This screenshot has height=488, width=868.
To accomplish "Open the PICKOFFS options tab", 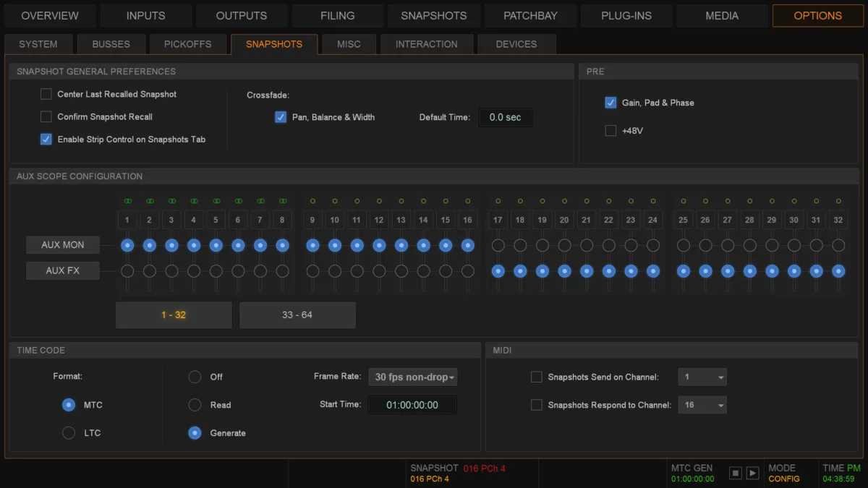I will click(x=188, y=44).
